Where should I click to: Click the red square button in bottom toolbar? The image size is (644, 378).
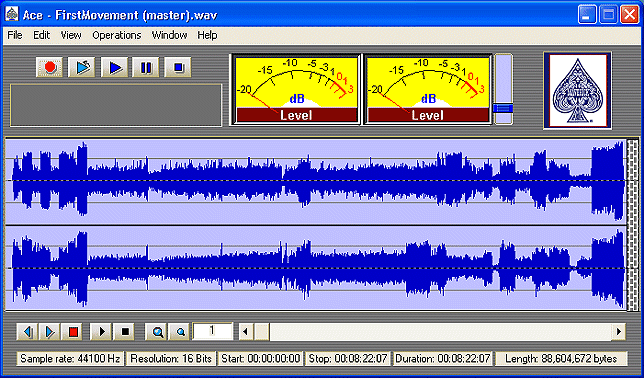click(73, 332)
